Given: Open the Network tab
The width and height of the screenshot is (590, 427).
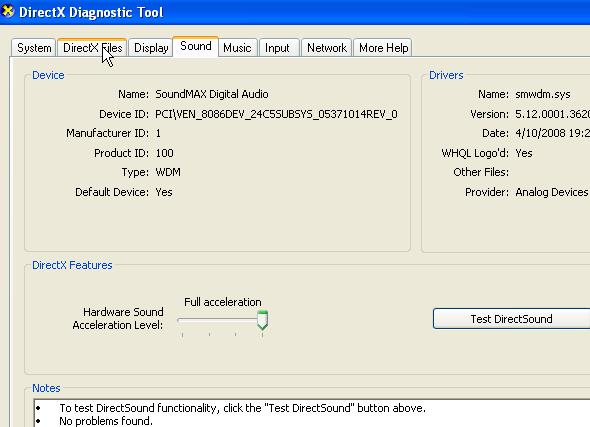Looking at the screenshot, I should point(327,48).
